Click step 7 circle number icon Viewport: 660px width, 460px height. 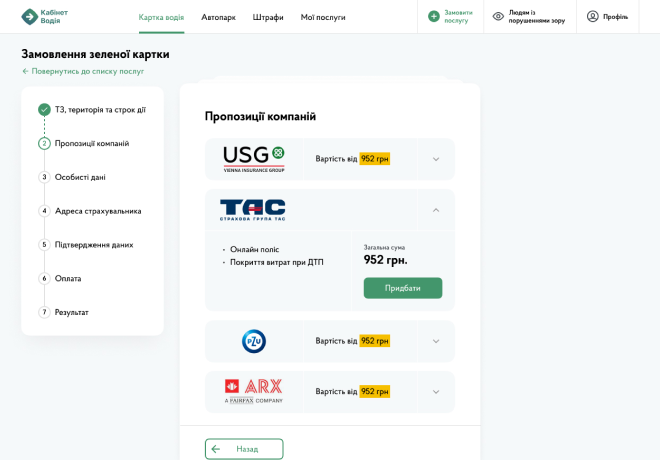(x=44, y=312)
